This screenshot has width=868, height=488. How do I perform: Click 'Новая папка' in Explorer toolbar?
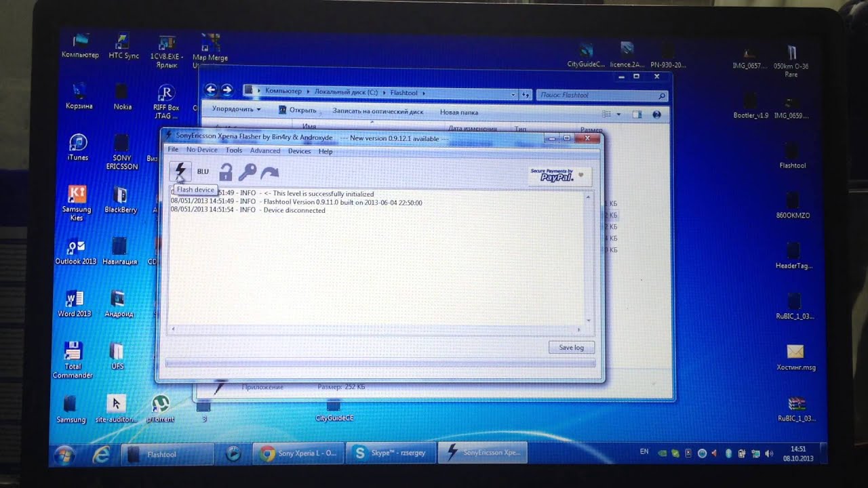click(x=459, y=112)
